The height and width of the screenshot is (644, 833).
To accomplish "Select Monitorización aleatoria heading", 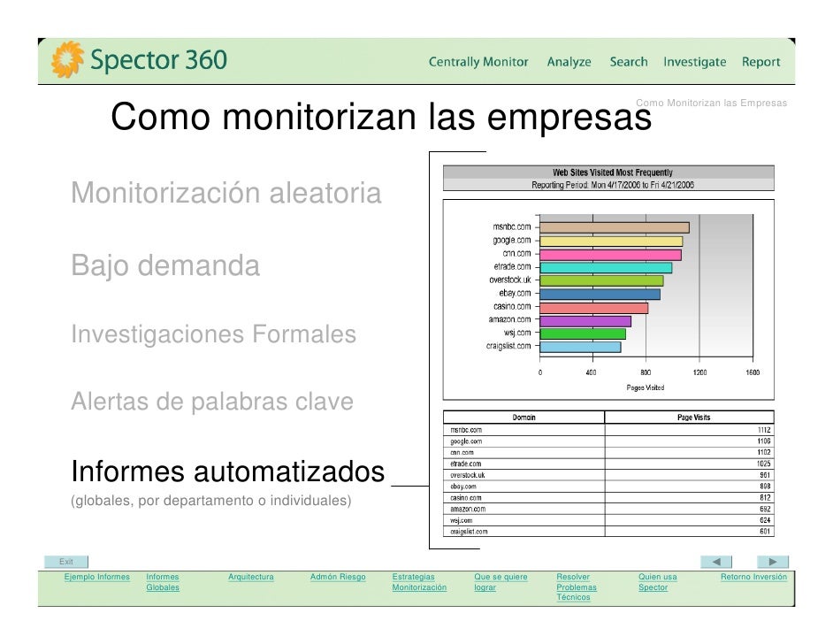I will pyautogui.click(x=226, y=192).
